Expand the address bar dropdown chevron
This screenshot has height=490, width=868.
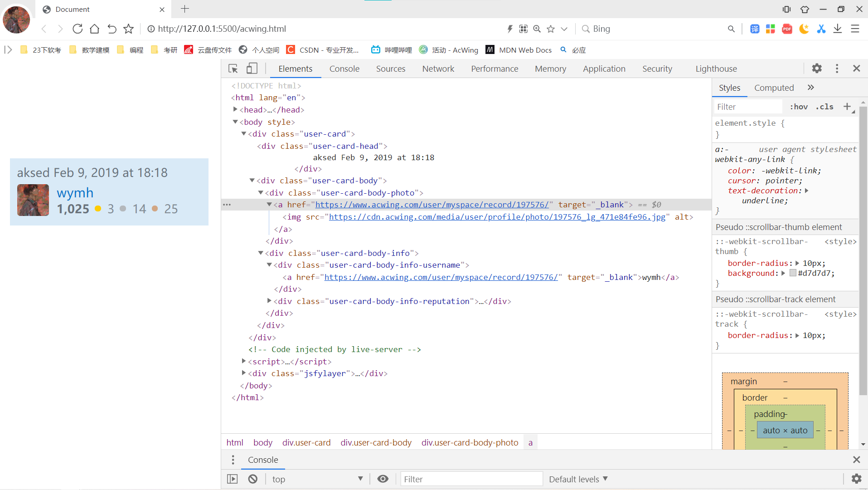click(564, 29)
